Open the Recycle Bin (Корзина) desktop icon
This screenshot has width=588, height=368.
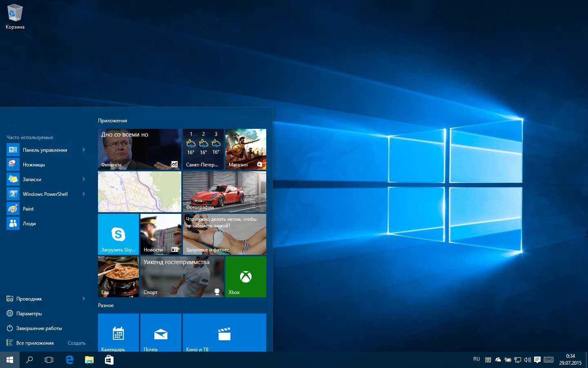click(x=15, y=16)
